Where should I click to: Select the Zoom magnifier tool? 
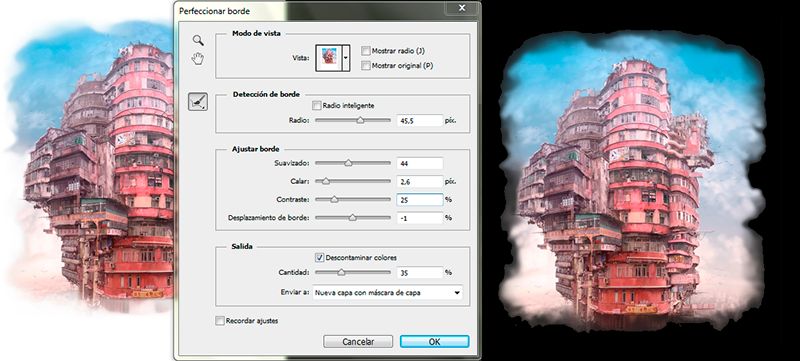pos(198,40)
